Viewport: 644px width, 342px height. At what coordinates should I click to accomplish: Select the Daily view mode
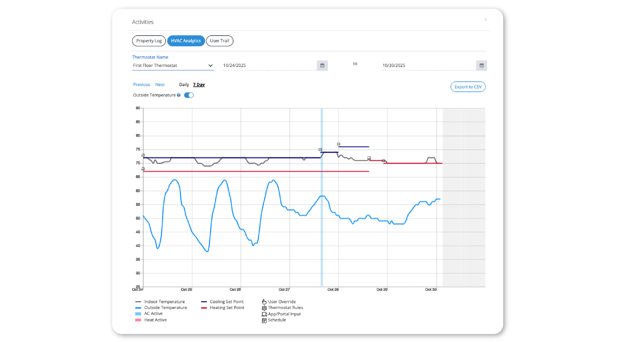pos(184,84)
